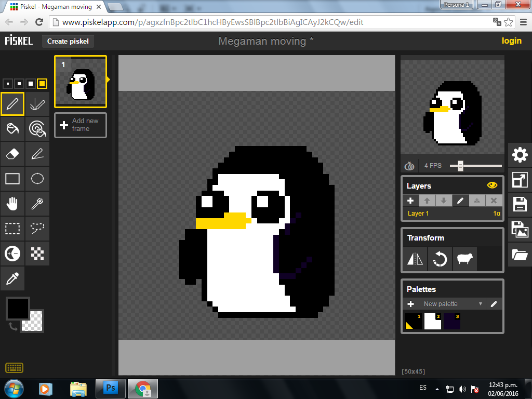Open the ES language selector in the tray

click(x=422, y=388)
